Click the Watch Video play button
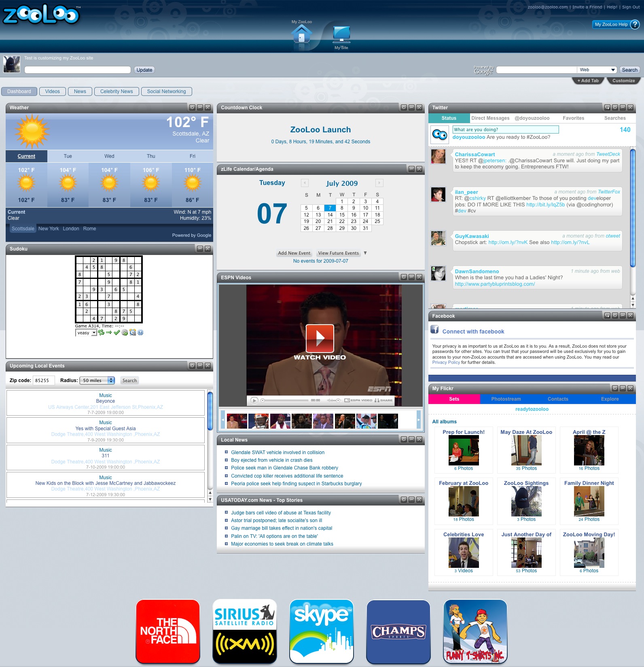 pos(320,338)
